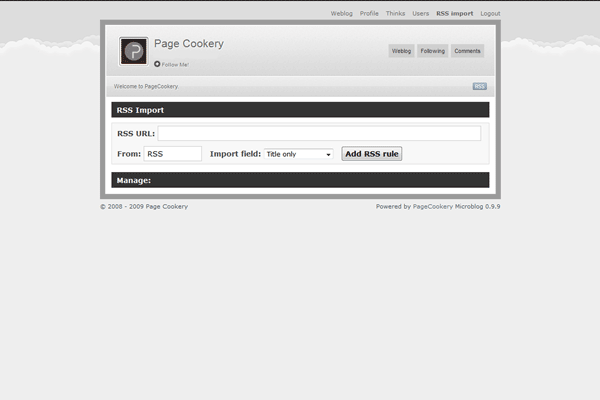This screenshot has width=600, height=400.
Task: Click the Add RSS rule button
Action: pos(371,154)
